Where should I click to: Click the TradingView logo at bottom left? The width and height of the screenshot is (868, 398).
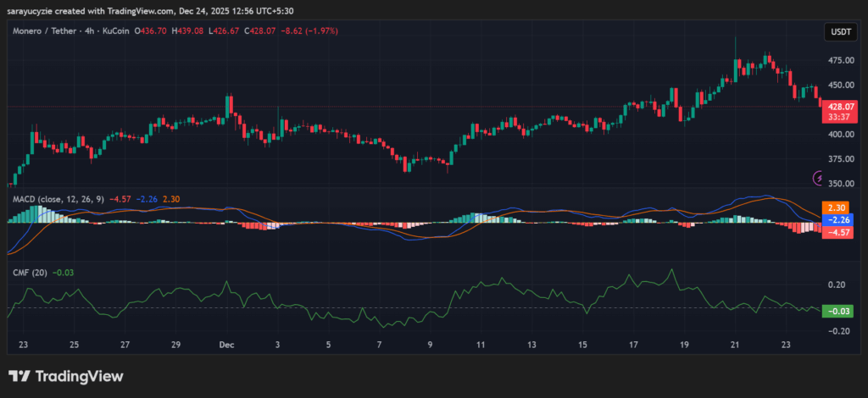pos(66,376)
